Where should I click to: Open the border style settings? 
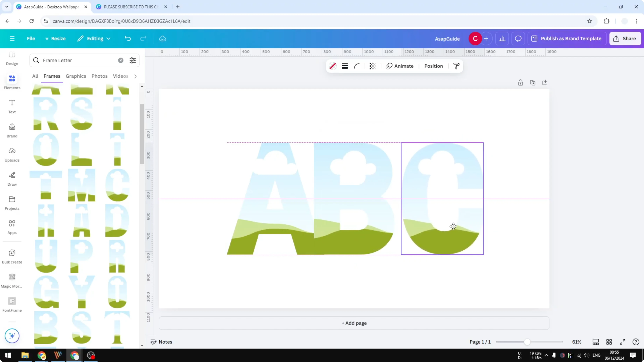point(345,66)
